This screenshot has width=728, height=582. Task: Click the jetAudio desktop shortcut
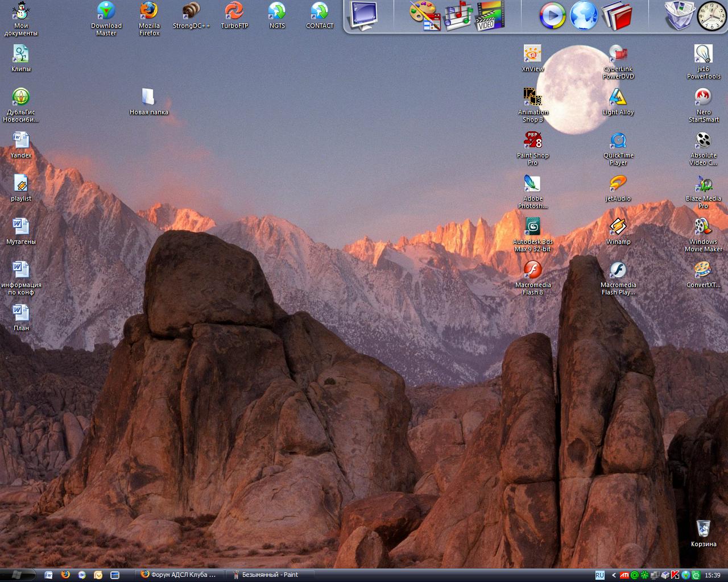[x=618, y=184]
